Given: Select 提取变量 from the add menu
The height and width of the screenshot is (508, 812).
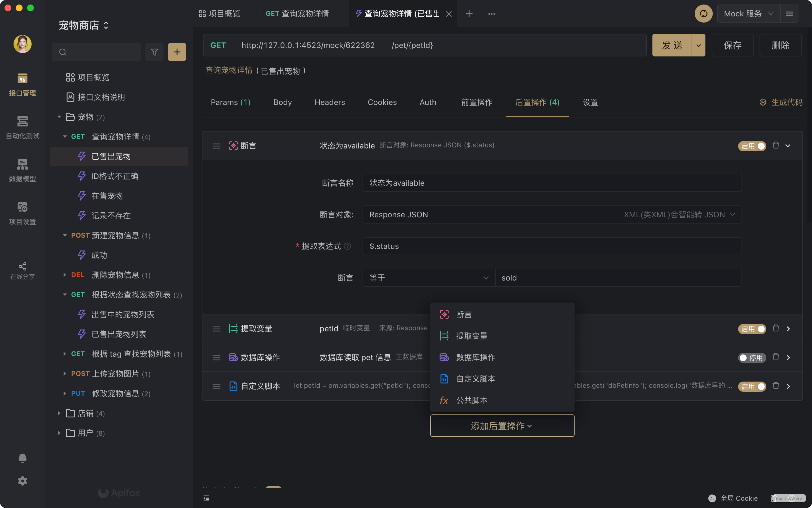Looking at the screenshot, I should coord(502,336).
